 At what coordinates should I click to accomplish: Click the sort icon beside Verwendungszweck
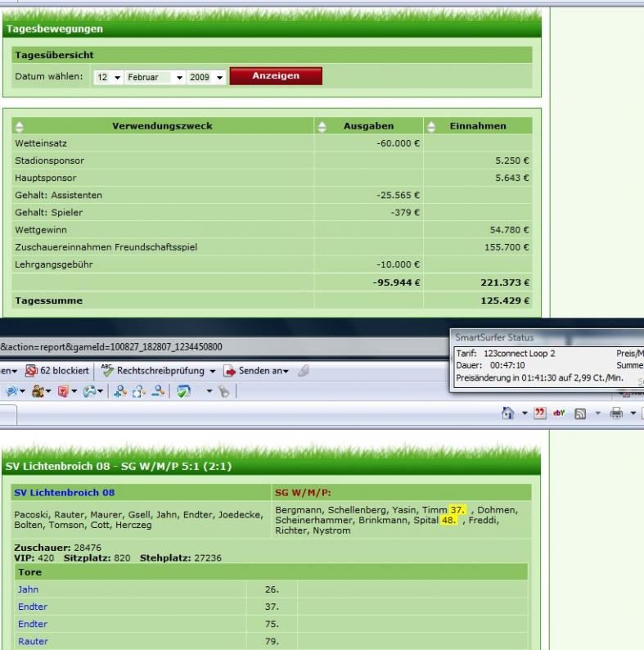(x=20, y=126)
